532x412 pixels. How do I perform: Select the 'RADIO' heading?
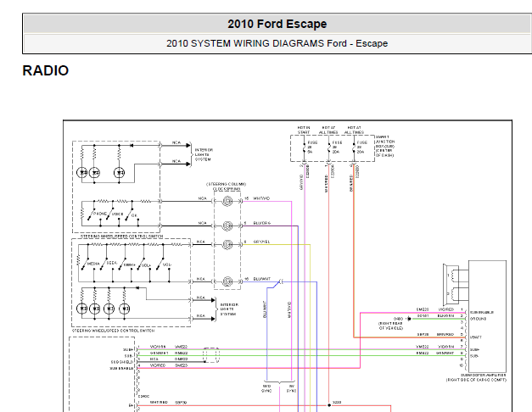(x=46, y=70)
